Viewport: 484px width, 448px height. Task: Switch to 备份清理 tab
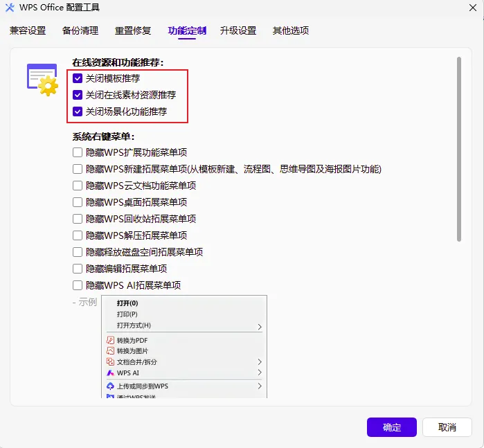80,30
